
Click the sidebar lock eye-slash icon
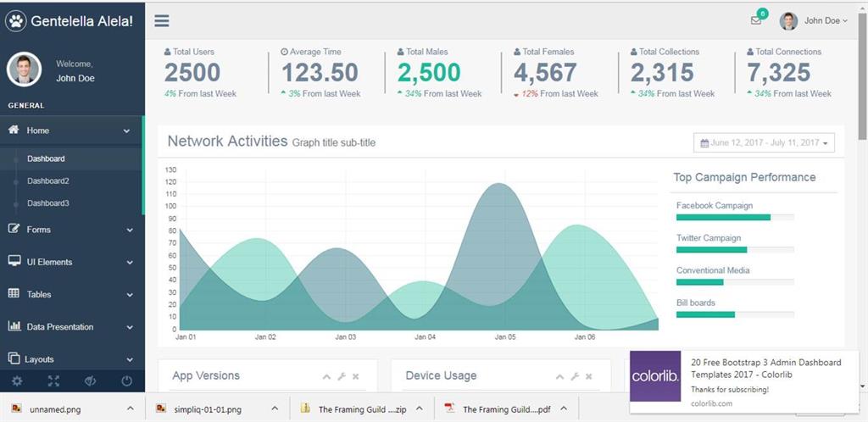tap(90, 381)
